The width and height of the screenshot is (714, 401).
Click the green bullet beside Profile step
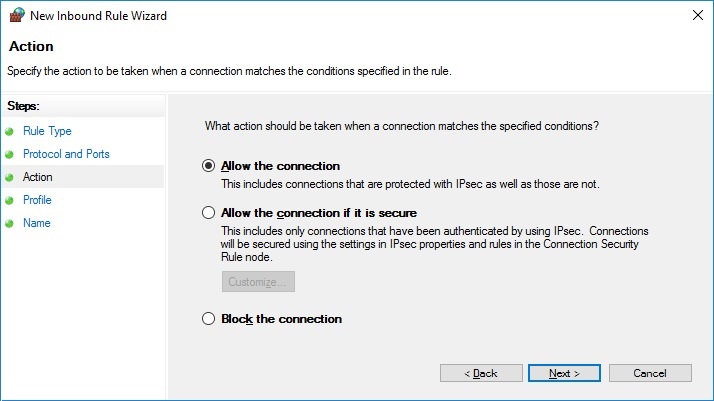(x=10, y=200)
